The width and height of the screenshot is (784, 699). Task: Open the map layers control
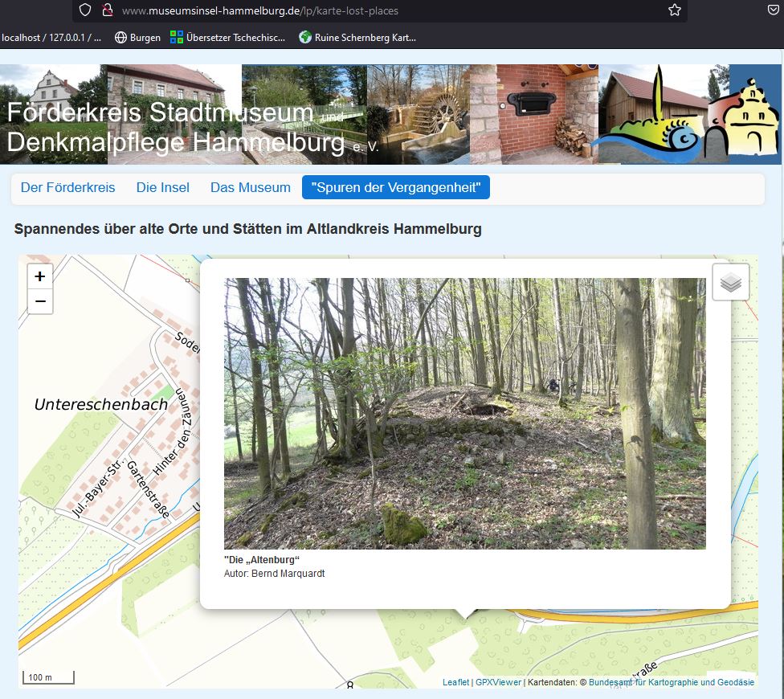(730, 282)
